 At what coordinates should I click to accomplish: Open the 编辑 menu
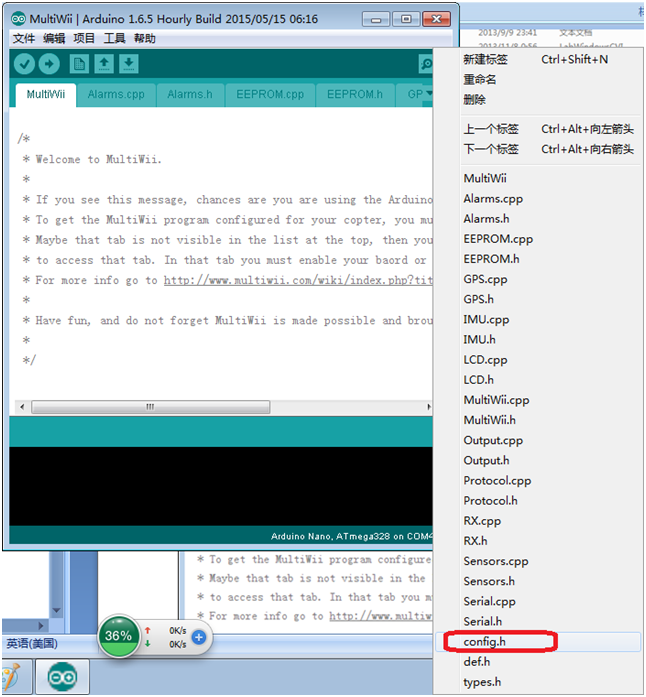54,39
